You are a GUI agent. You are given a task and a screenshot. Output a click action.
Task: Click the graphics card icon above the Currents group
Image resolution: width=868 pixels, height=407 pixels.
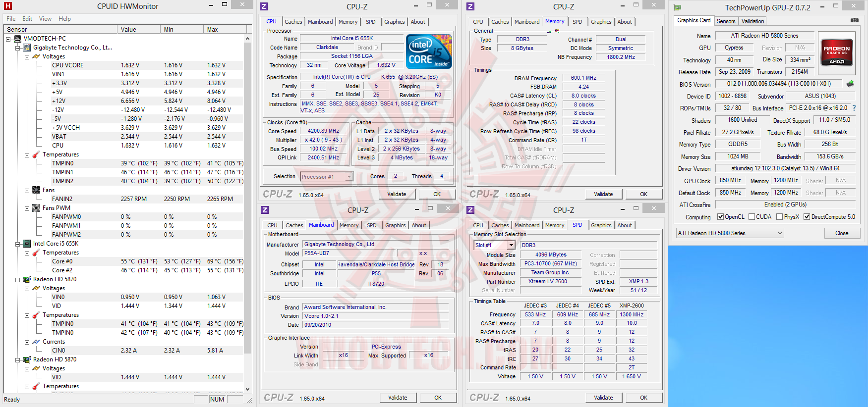(27, 279)
